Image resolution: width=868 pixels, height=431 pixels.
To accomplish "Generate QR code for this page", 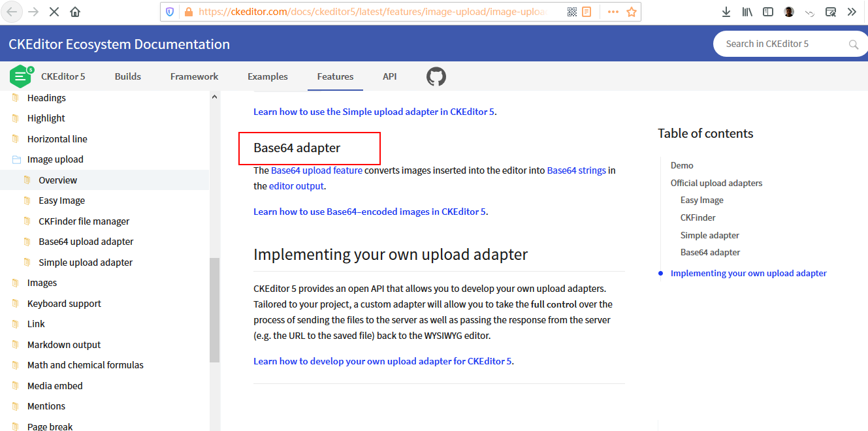I will [x=572, y=12].
